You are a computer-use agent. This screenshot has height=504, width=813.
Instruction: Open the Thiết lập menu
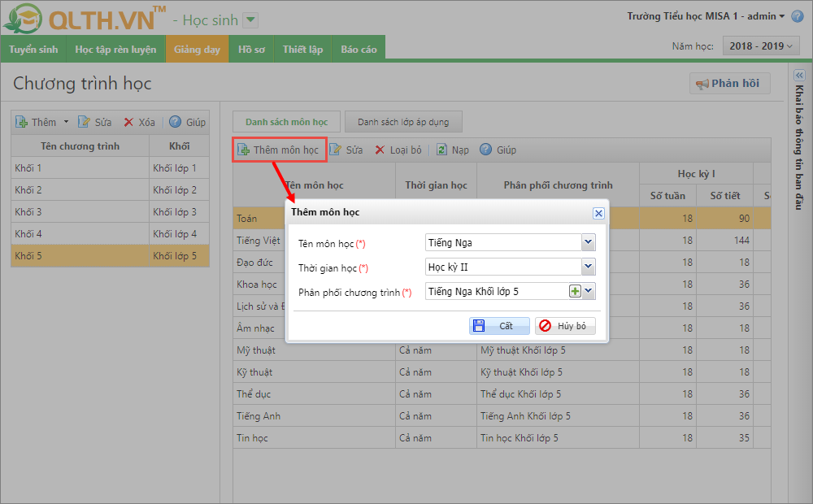point(302,50)
